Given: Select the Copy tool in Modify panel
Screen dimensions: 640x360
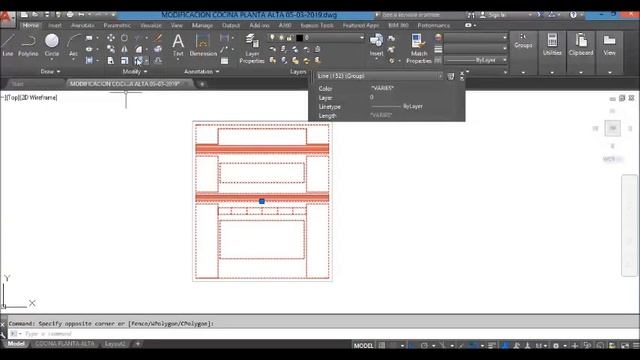Looking at the screenshot, I should click(x=111, y=49).
